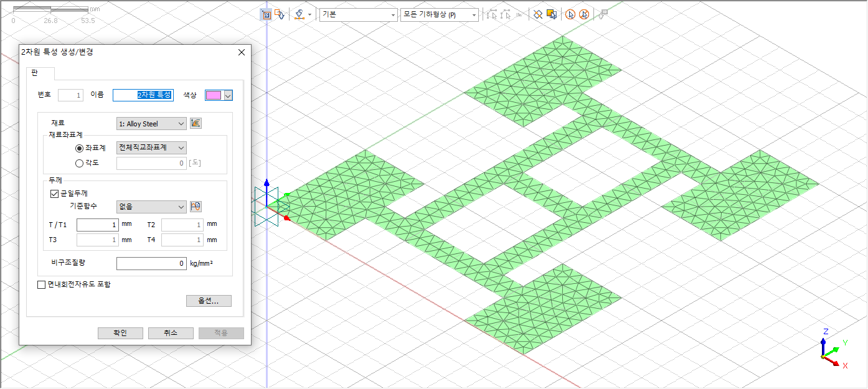Screen dimensions: 868x389
Task: Open the 색상 color dropdown arrow
Action: pyautogui.click(x=228, y=95)
